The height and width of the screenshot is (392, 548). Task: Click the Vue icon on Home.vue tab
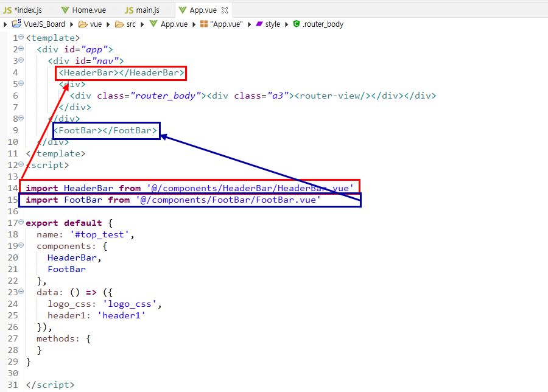pyautogui.click(x=65, y=10)
